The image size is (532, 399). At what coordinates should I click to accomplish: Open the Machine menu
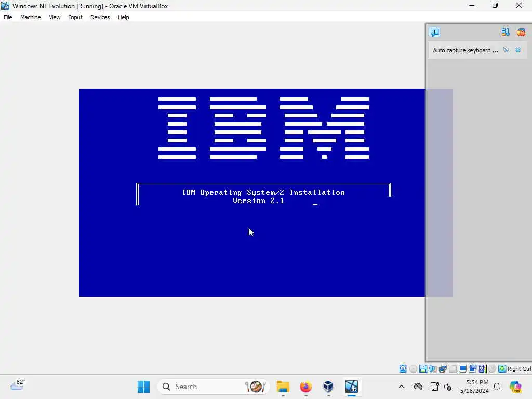tap(30, 17)
